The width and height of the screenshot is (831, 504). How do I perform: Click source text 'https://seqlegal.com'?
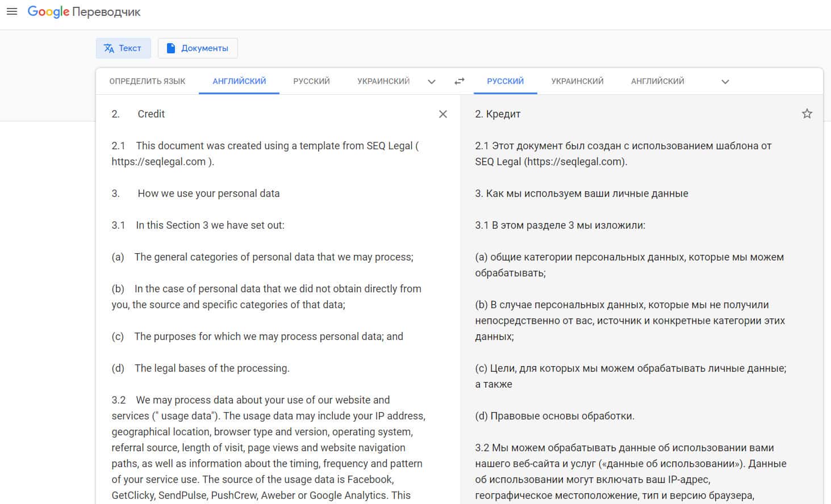click(x=158, y=162)
